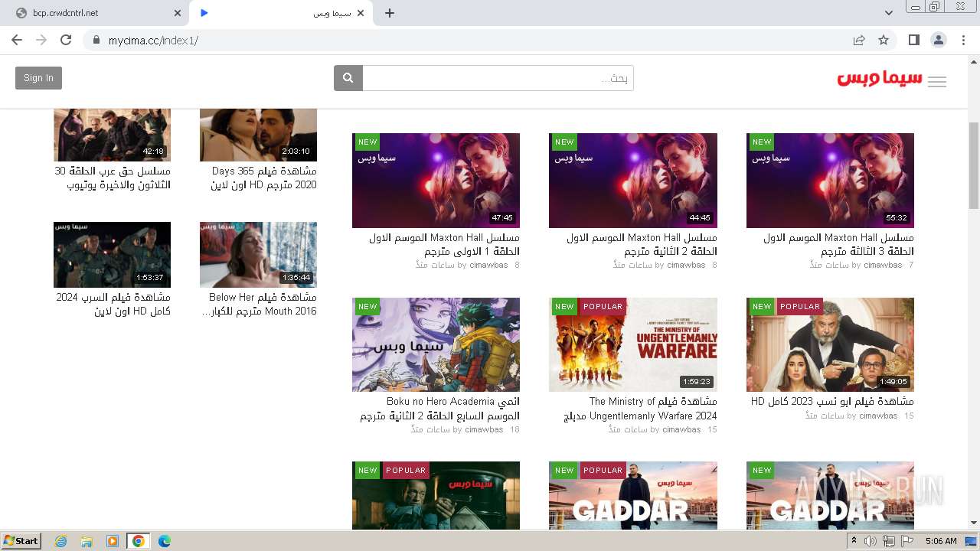Click the Sign In button
This screenshot has height=551, width=980.
click(x=38, y=78)
